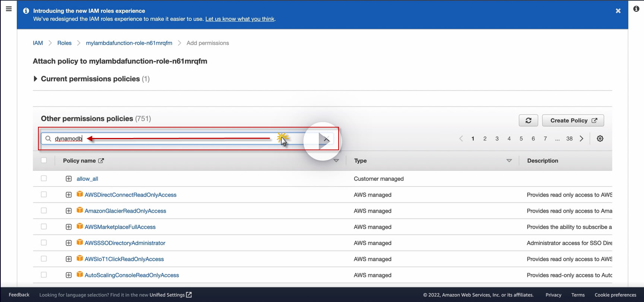Expand the Current permissions policies section
This screenshot has height=302, width=644.
click(35, 79)
